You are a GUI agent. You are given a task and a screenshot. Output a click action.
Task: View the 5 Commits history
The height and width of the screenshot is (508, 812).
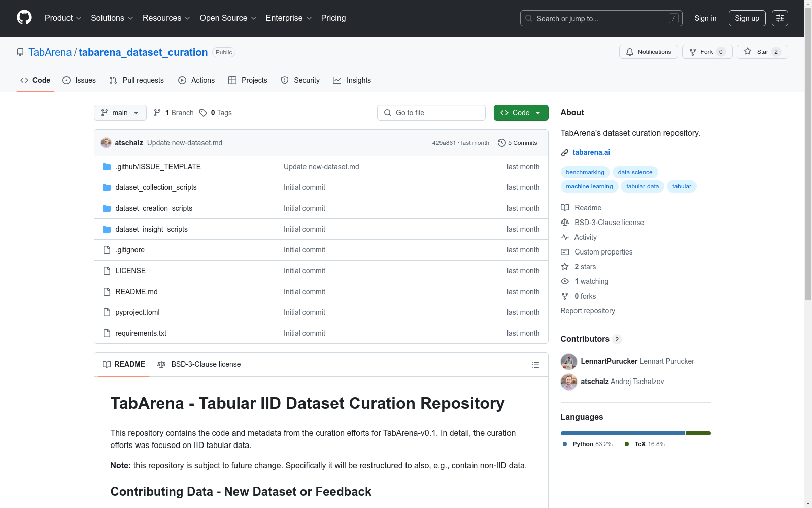[x=517, y=143]
